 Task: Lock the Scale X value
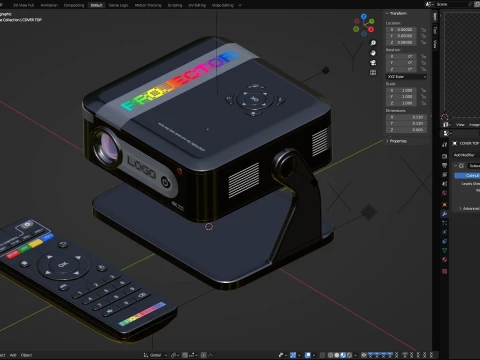click(x=424, y=90)
